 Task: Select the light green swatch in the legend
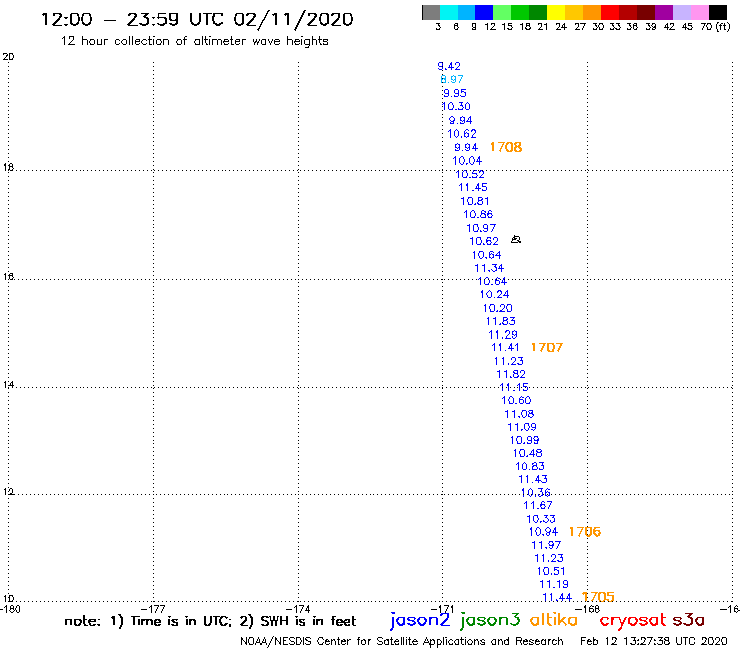[x=502, y=12]
